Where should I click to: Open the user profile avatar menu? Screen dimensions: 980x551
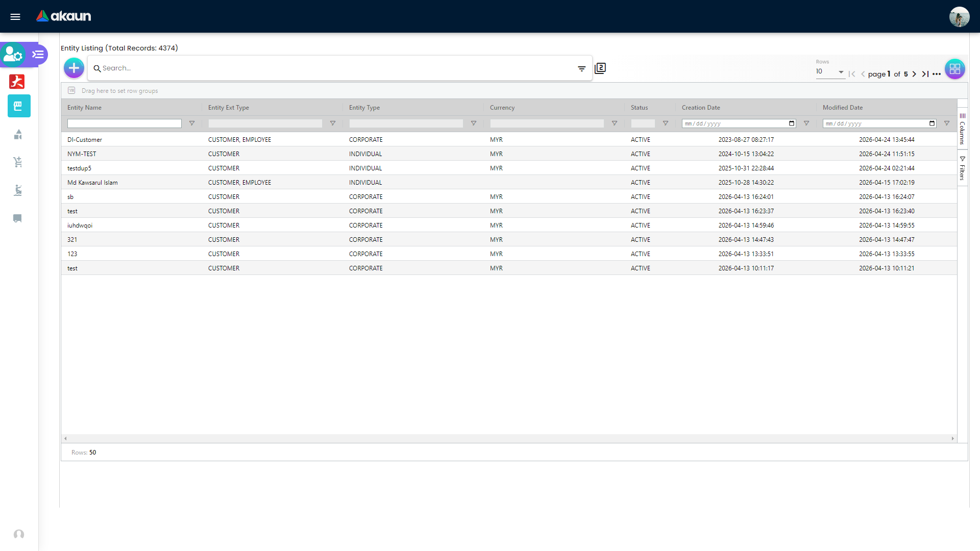pyautogui.click(x=960, y=16)
